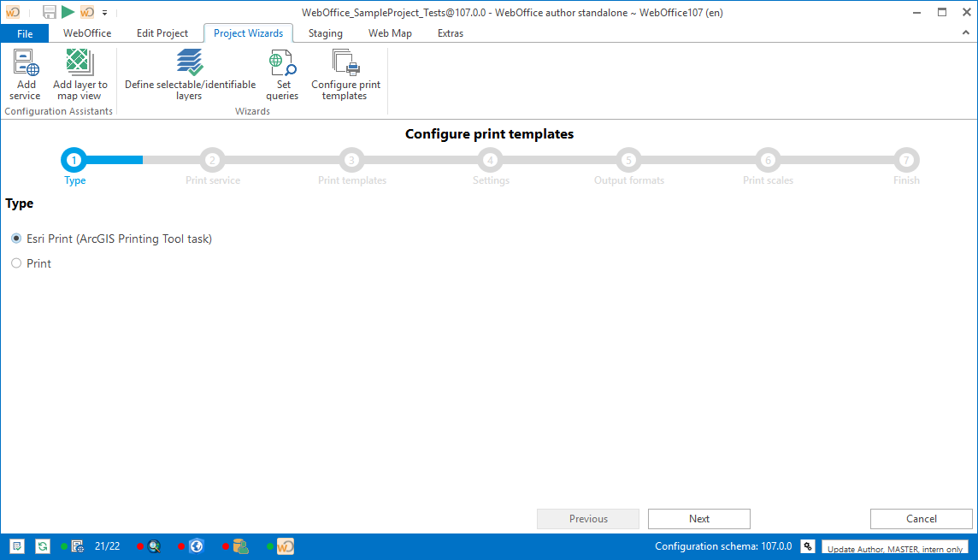Click the Wizards group label
Screen dimensions: 978x560
point(252,111)
